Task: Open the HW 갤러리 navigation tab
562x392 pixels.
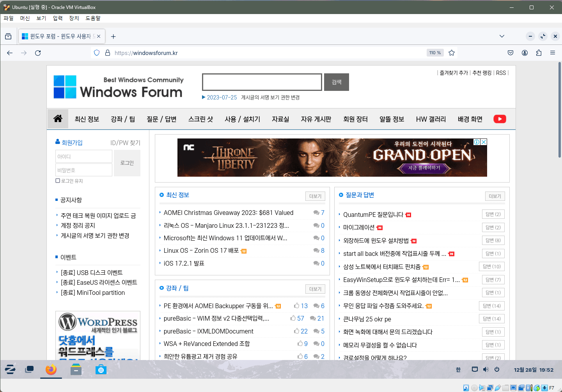Action: pos(431,119)
